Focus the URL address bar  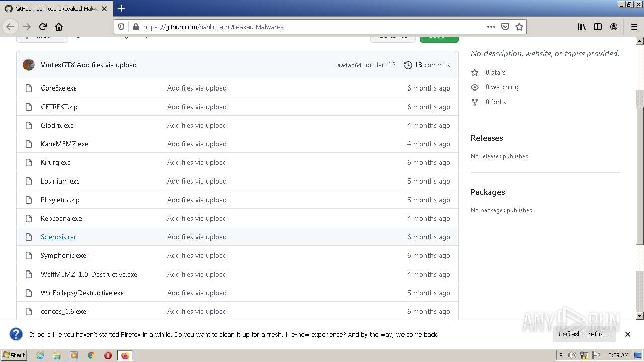click(x=312, y=27)
